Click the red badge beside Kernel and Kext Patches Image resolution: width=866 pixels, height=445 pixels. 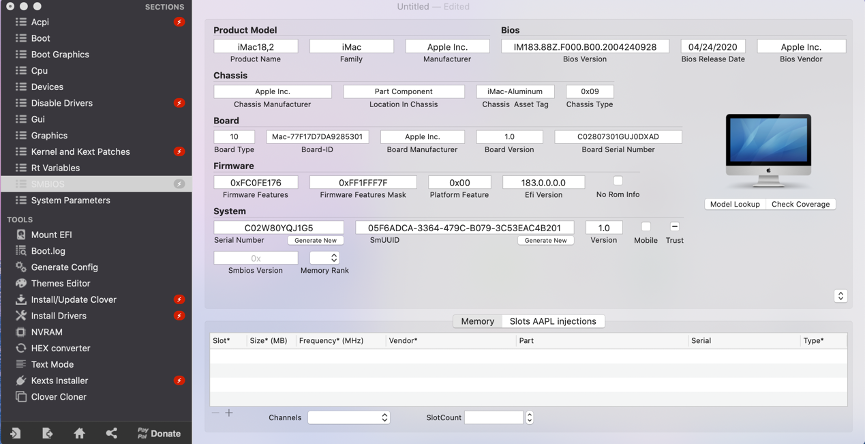179,151
